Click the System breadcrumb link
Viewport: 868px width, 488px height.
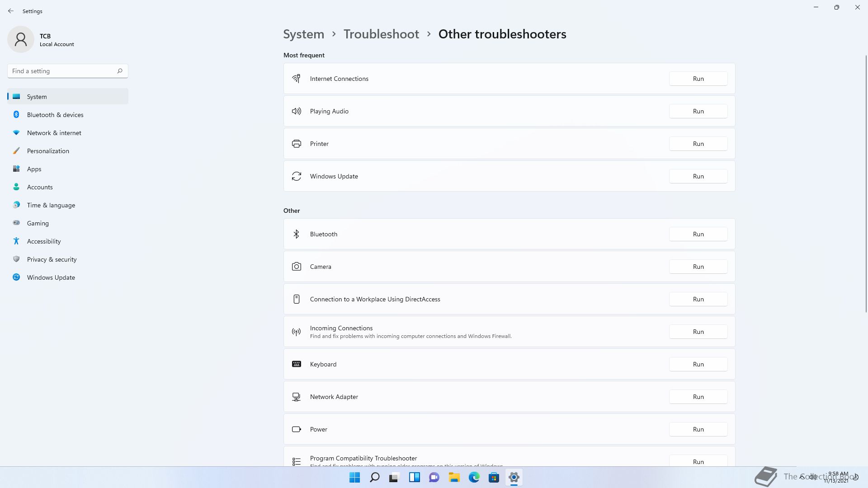(303, 34)
